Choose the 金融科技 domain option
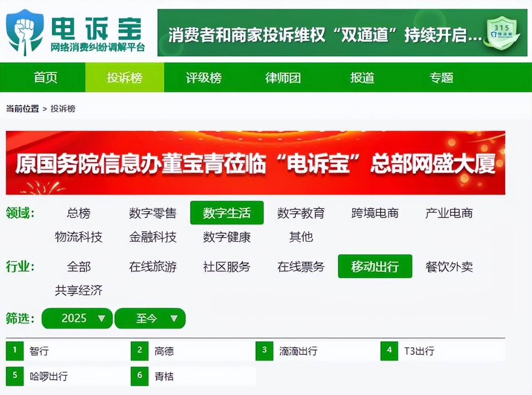The image size is (532, 395). click(153, 237)
